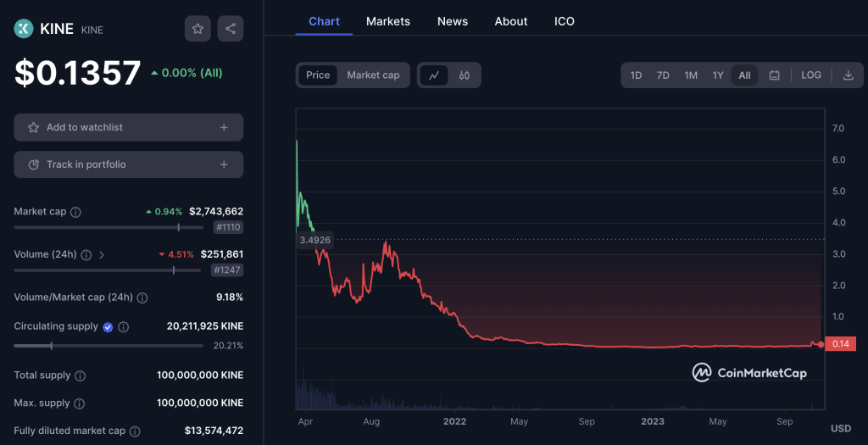
Task: Download chart data icon
Action: pos(848,75)
